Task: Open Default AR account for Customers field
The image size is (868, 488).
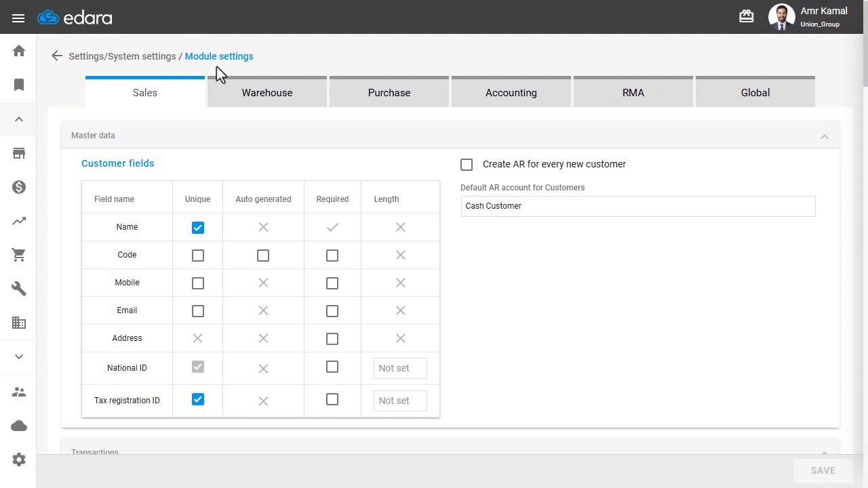Action: [638, 206]
